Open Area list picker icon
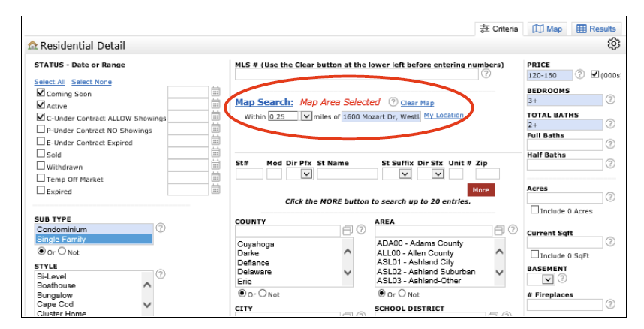Image resolution: width=644 pixels, height=329 pixels. [x=499, y=230]
